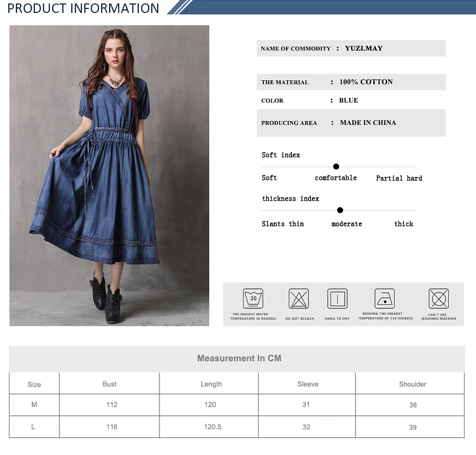Click the 'moderate' scale label
476x455 pixels.
coord(347,224)
